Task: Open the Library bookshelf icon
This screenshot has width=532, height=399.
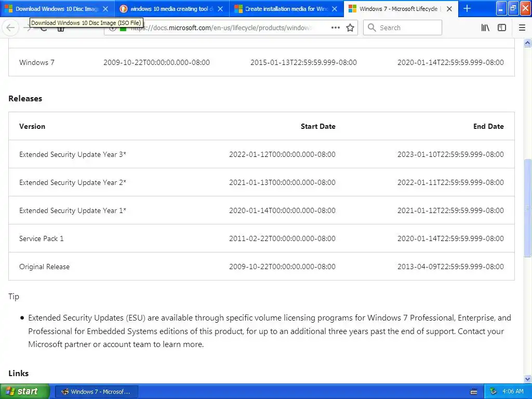Action: click(x=485, y=28)
